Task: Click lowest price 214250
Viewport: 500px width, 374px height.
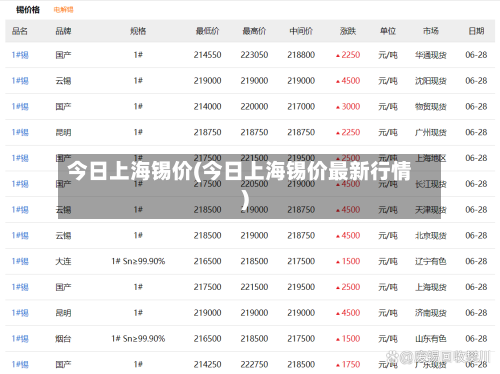Action: (207, 364)
